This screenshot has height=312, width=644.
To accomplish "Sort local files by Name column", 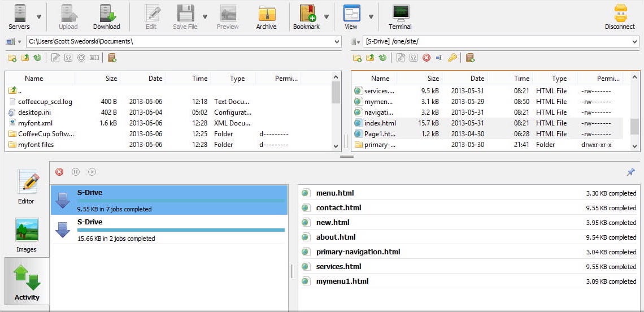I will pyautogui.click(x=34, y=79).
